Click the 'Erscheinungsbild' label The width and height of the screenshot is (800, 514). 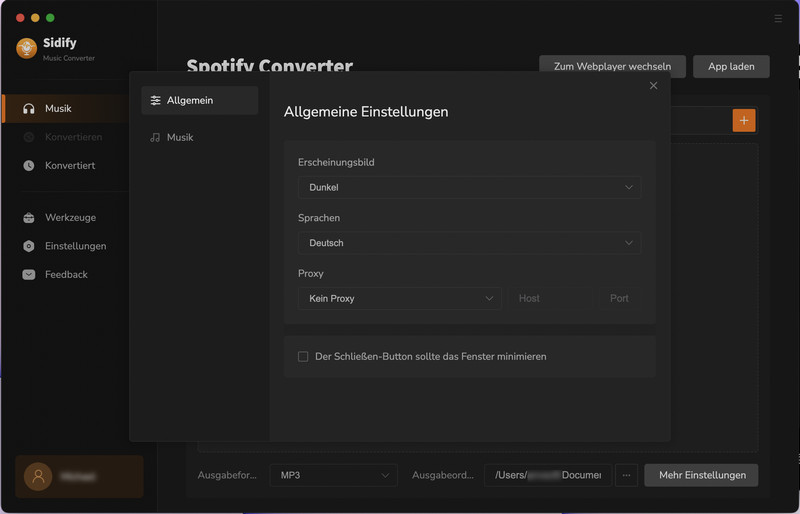pos(336,162)
